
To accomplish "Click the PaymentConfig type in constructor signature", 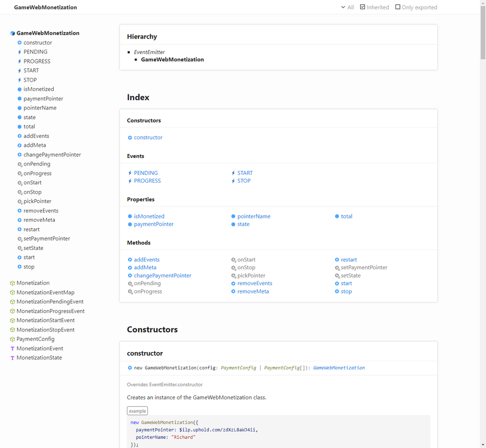I will coord(238,368).
